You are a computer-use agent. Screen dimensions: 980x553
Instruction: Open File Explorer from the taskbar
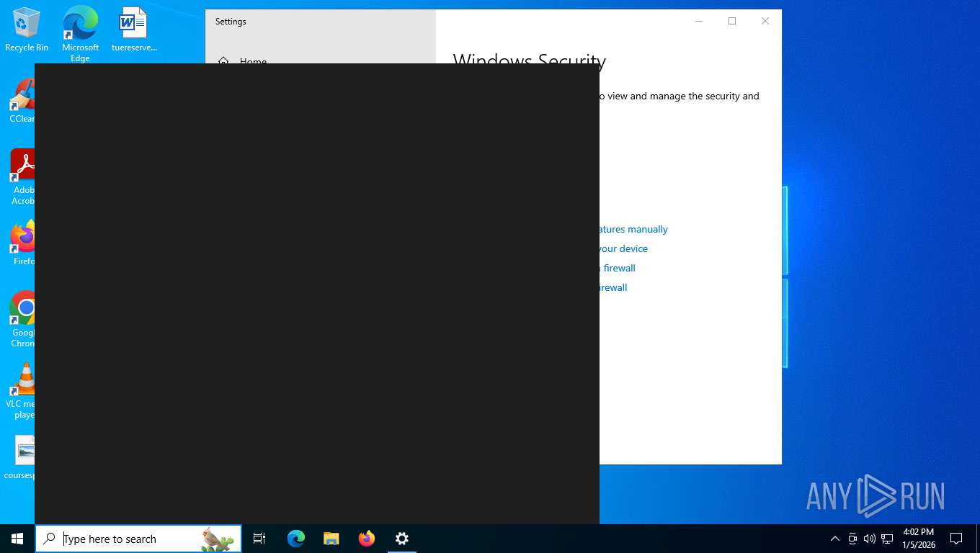pyautogui.click(x=331, y=539)
